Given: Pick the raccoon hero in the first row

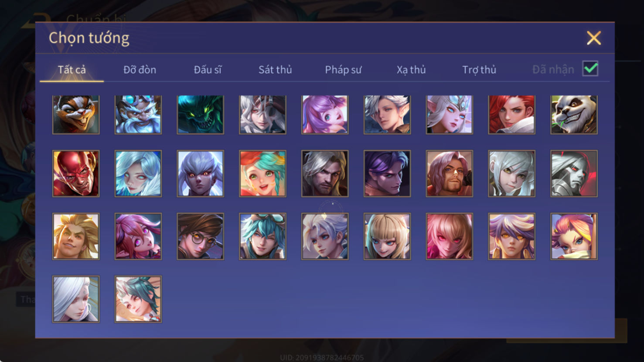Looking at the screenshot, I should (76, 114).
